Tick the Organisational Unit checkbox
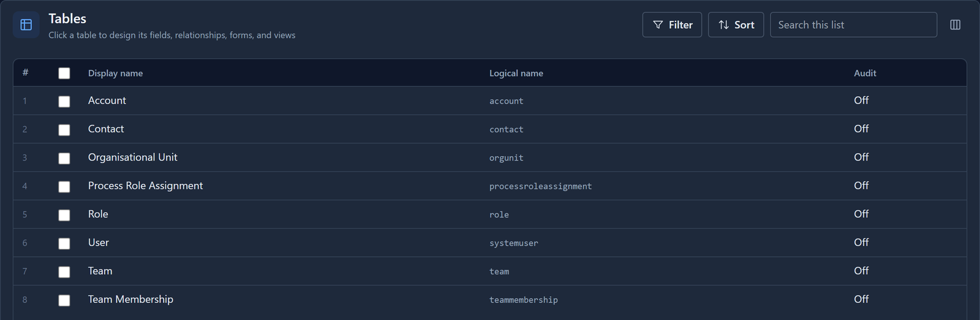The height and width of the screenshot is (320, 980). tap(64, 158)
